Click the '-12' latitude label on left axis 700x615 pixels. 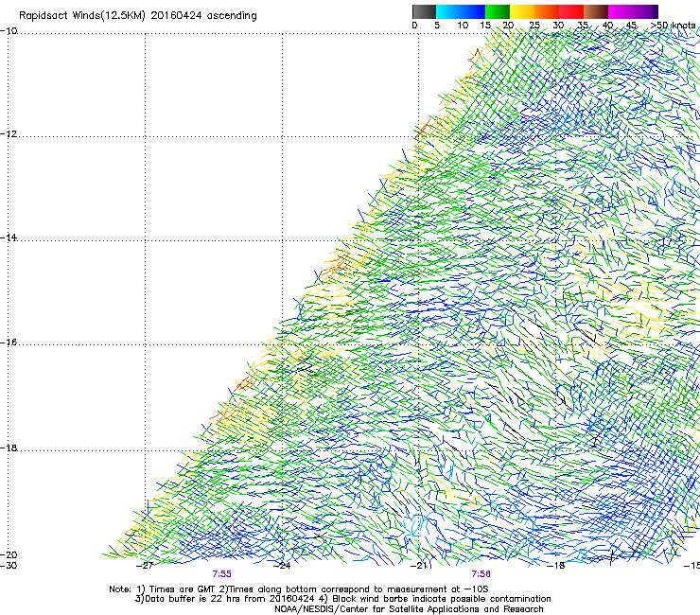coord(9,134)
